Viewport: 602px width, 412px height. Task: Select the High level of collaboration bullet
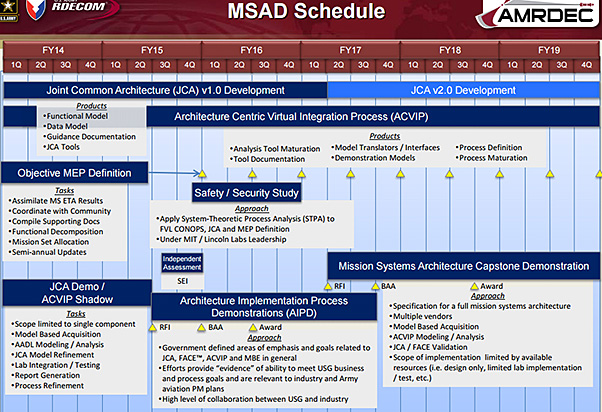coord(254,399)
